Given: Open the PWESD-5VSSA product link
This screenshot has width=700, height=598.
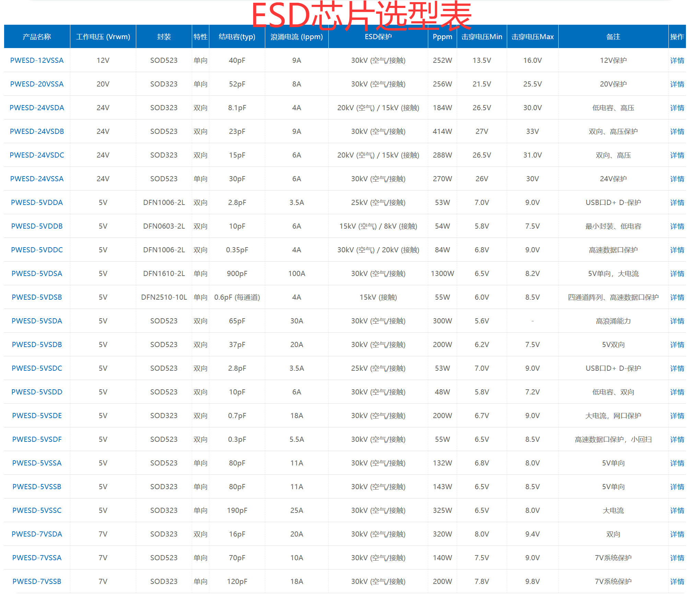Looking at the screenshot, I should [x=37, y=463].
